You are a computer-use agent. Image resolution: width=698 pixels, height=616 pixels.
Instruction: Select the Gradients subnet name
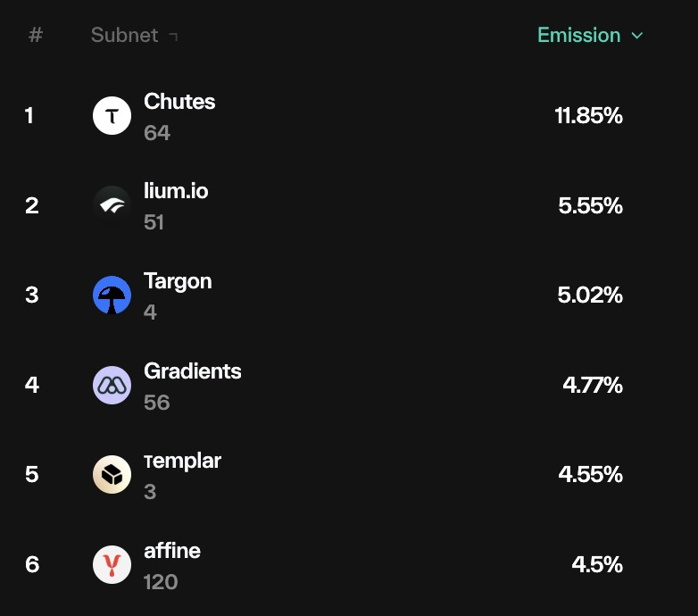[192, 370]
